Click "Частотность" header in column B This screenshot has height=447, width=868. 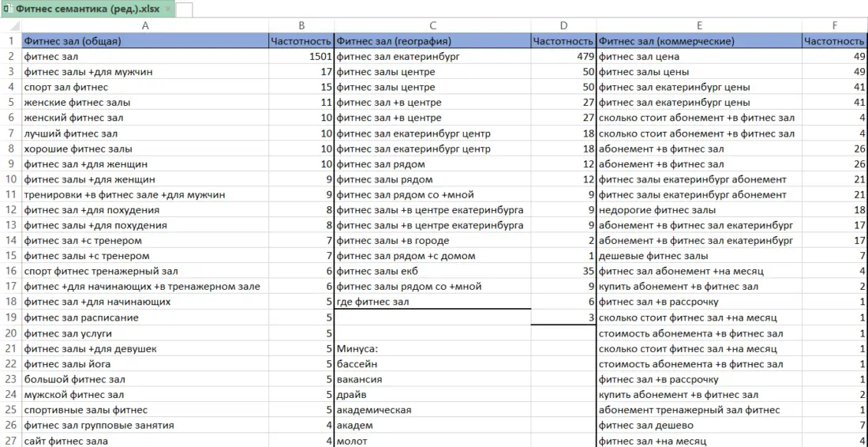point(301,41)
